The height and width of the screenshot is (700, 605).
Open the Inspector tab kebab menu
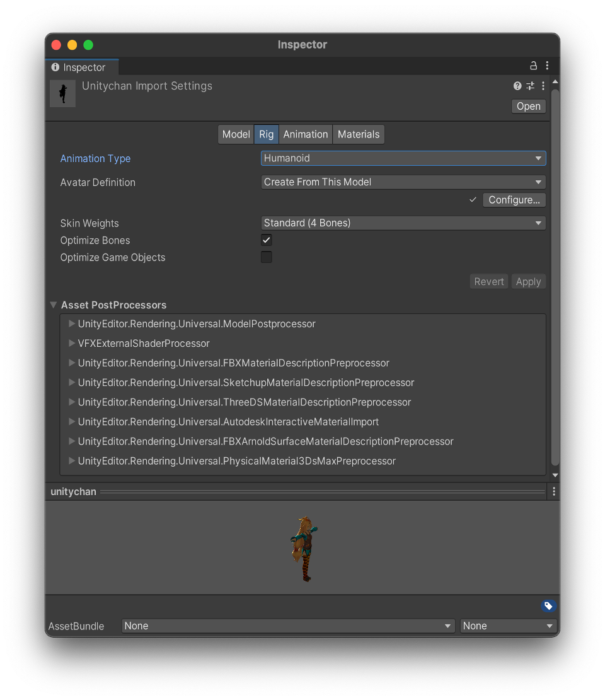(547, 66)
